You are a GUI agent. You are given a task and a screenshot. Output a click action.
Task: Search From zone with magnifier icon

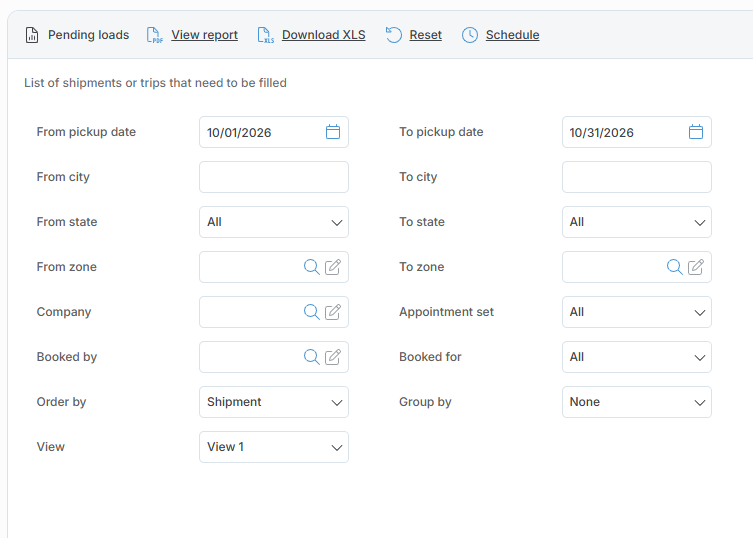[312, 267]
